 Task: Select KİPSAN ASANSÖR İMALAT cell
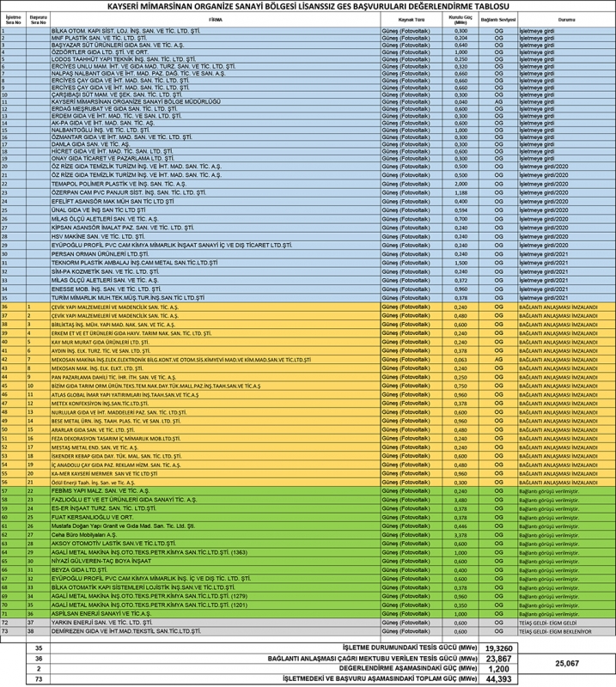point(216,228)
